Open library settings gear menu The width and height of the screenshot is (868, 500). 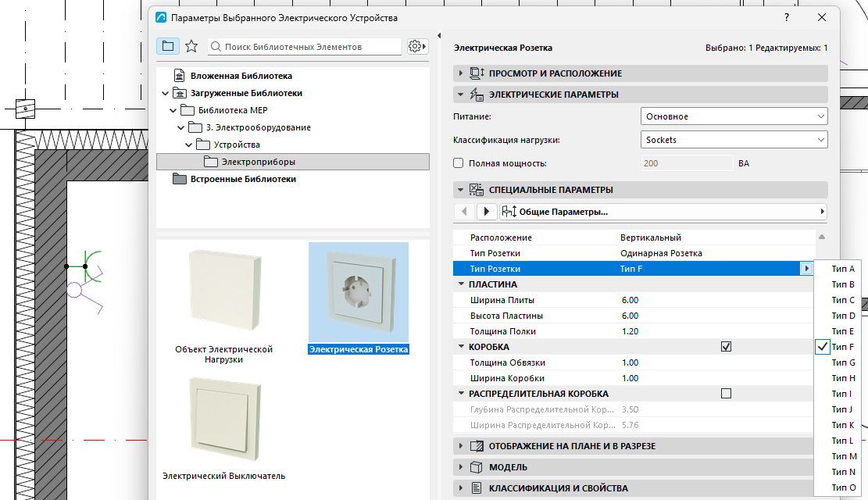(417, 46)
